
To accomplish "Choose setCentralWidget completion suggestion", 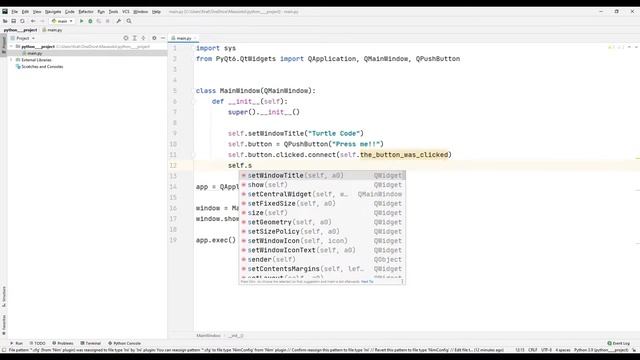I will [x=322, y=194].
